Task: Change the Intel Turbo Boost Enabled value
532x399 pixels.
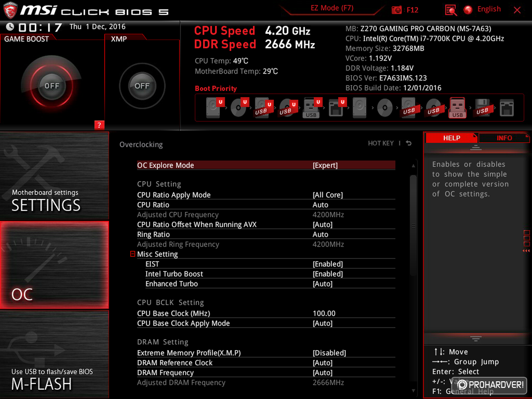Action: click(x=328, y=274)
